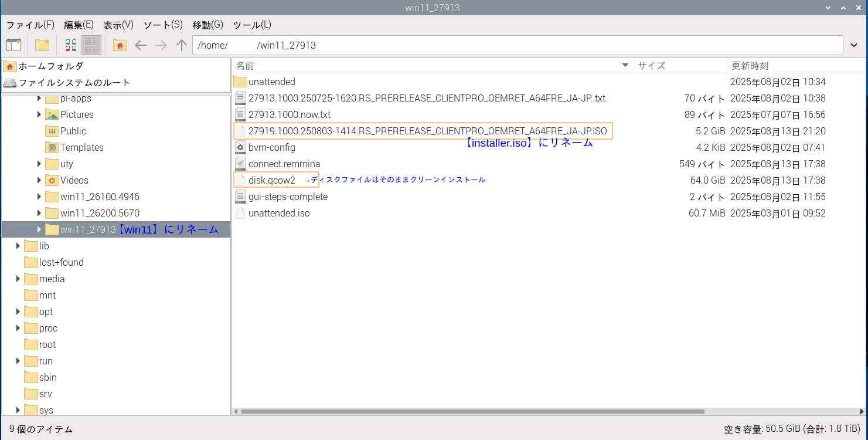Select the Templates folder icon in tree
868x440 pixels.
(52, 147)
